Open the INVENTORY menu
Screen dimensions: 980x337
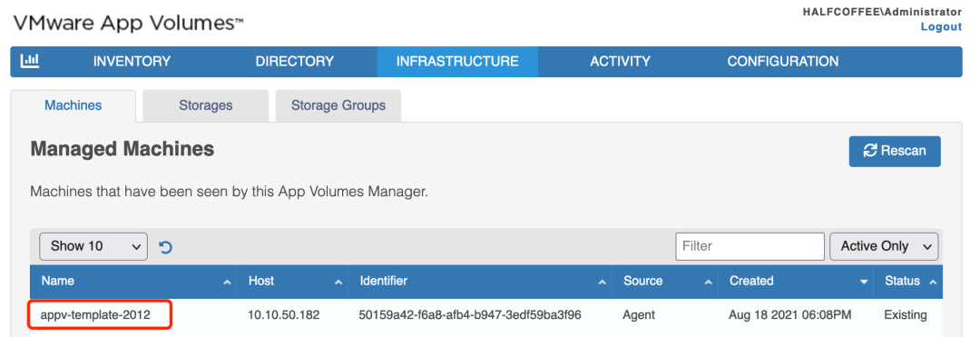[x=132, y=61]
